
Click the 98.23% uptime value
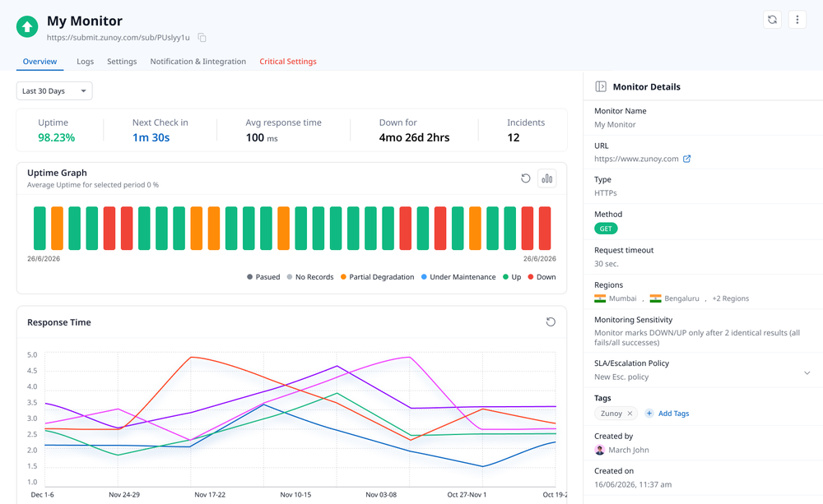tap(56, 137)
